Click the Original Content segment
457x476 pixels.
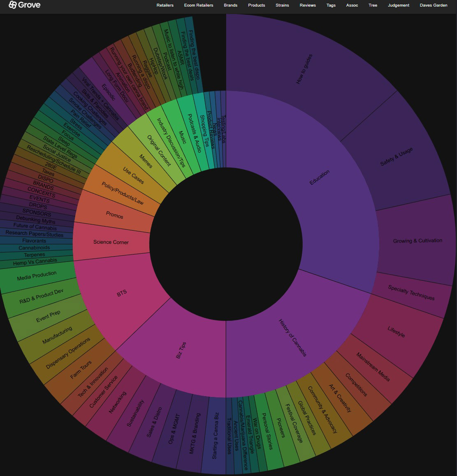point(159,151)
